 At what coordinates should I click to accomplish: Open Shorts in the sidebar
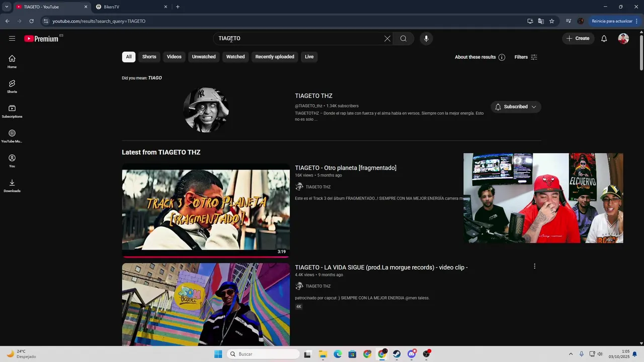tap(12, 86)
